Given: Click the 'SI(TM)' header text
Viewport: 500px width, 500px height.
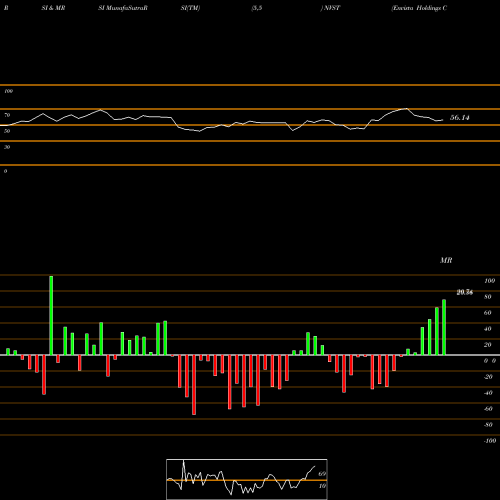Looking at the screenshot, I should pyautogui.click(x=190, y=8).
